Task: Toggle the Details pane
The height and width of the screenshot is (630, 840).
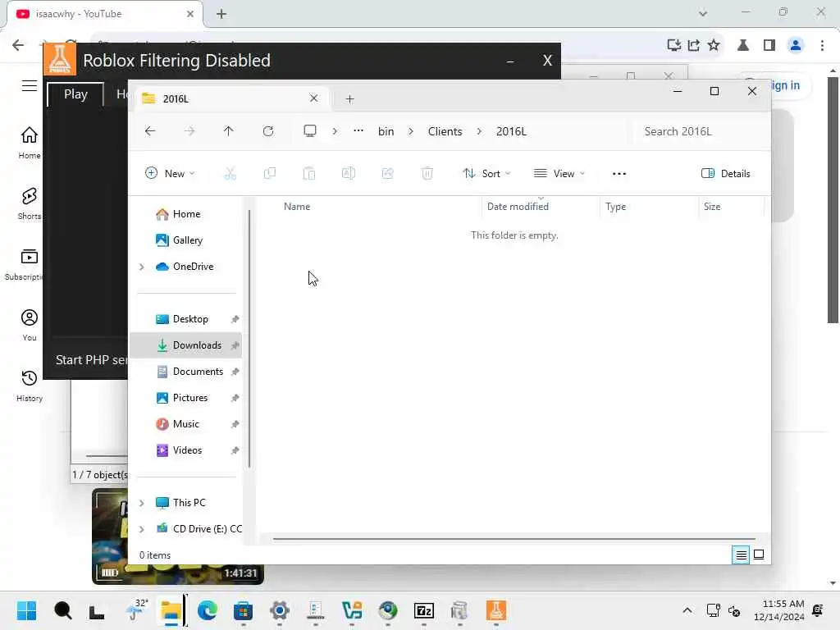Action: [x=725, y=174]
